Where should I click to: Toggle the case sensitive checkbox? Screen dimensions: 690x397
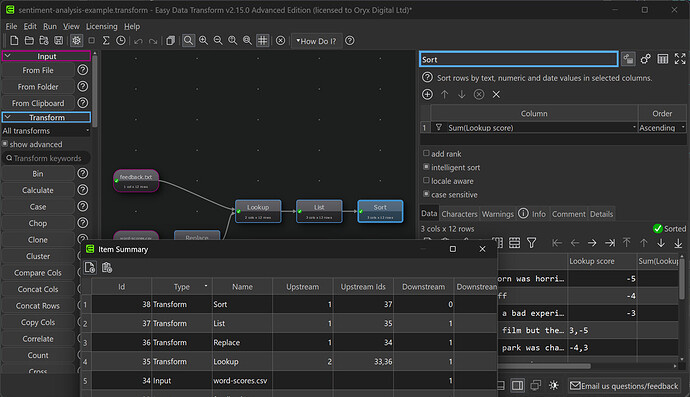pos(426,195)
